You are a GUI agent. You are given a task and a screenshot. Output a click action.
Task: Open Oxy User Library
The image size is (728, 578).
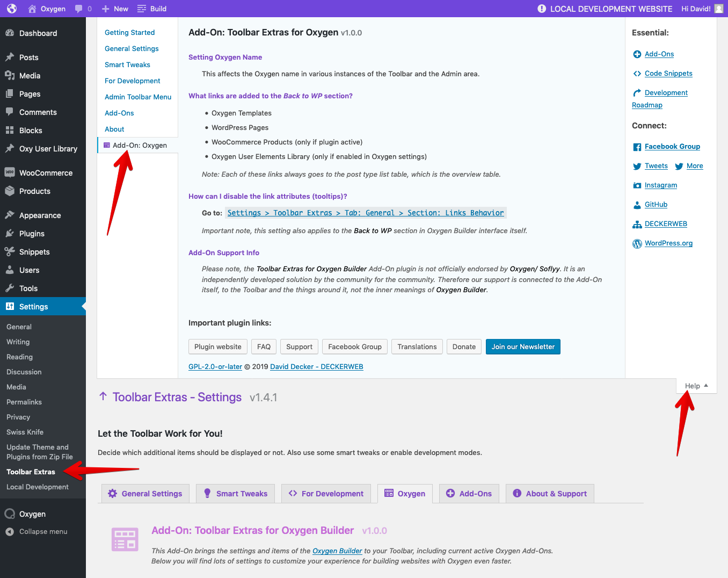(x=43, y=149)
